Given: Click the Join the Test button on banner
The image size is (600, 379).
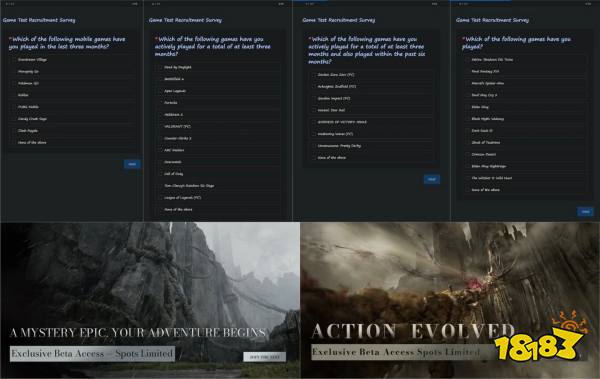Looking at the screenshot, I should coord(264,357).
